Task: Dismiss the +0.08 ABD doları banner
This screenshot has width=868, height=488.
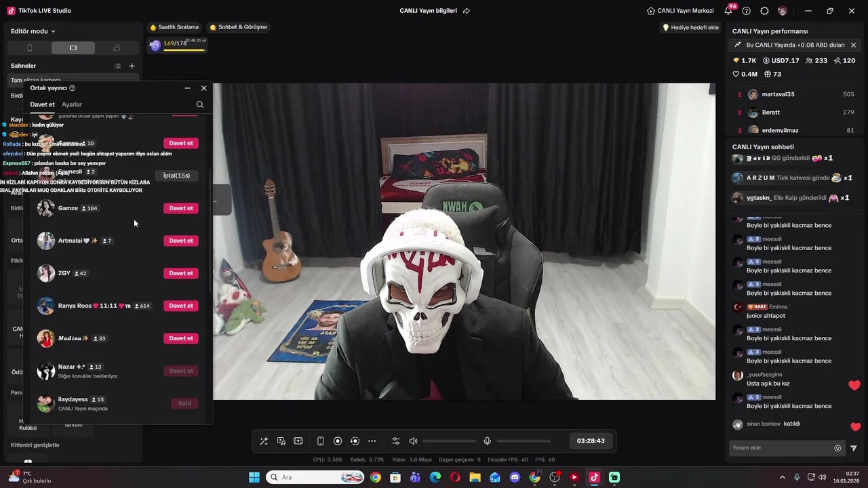Action: coord(853,45)
